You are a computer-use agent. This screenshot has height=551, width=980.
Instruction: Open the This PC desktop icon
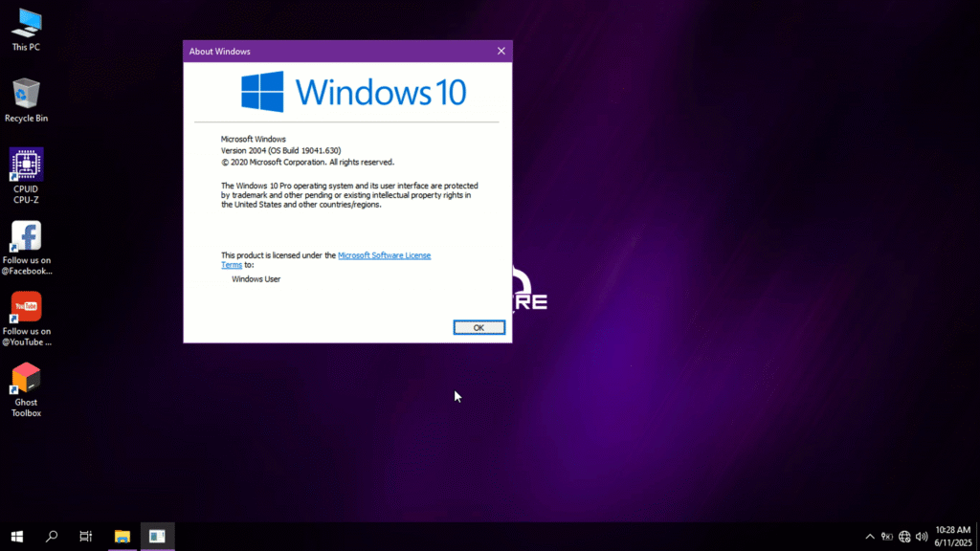[x=26, y=30]
